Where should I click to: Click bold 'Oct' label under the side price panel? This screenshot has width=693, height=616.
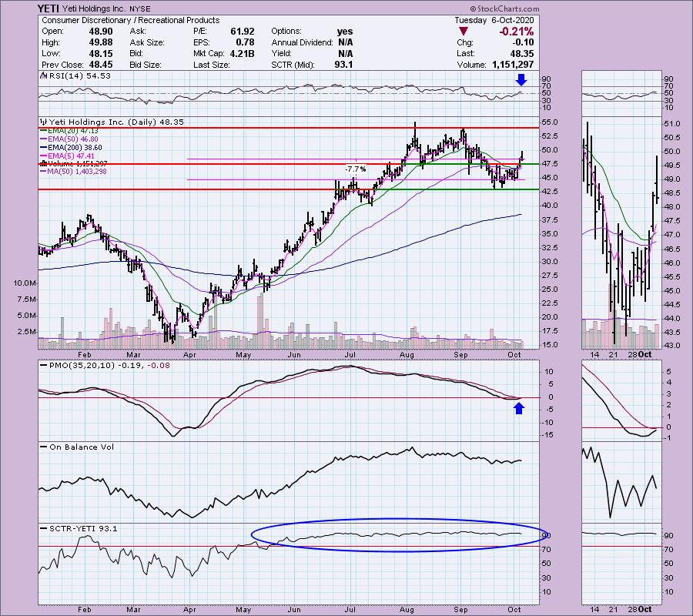[x=644, y=354]
